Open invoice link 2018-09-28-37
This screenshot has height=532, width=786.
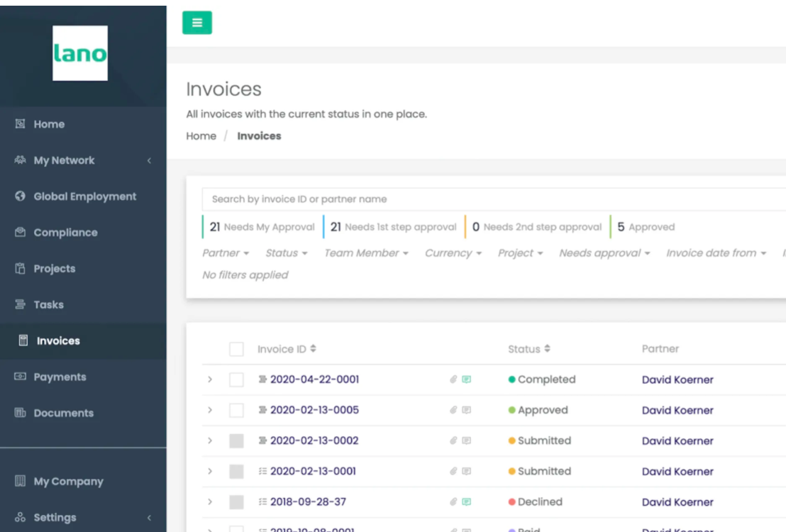pos(308,502)
